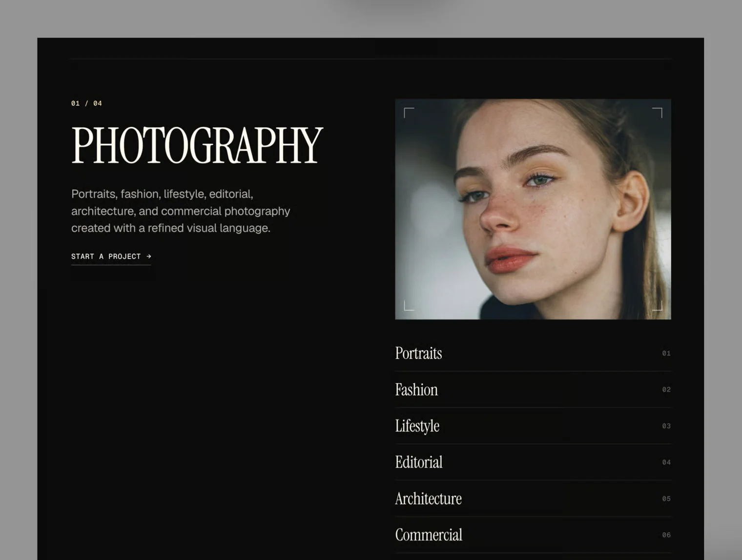Click the number 04 beside Editorial

coord(666,462)
